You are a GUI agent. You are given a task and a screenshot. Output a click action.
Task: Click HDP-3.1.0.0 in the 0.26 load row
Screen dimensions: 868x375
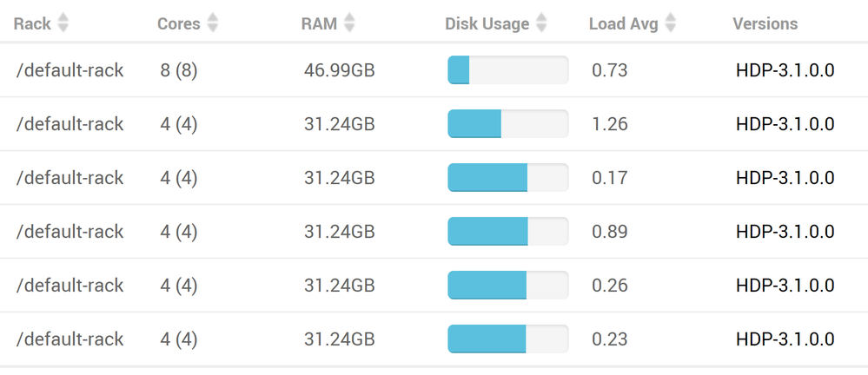pyautogui.click(x=785, y=286)
